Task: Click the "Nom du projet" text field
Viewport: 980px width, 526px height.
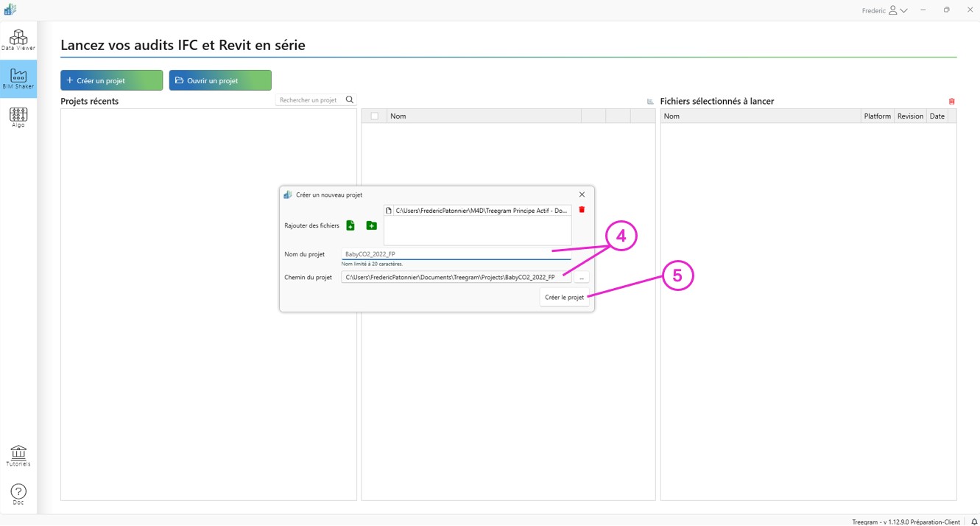Action: 456,254
